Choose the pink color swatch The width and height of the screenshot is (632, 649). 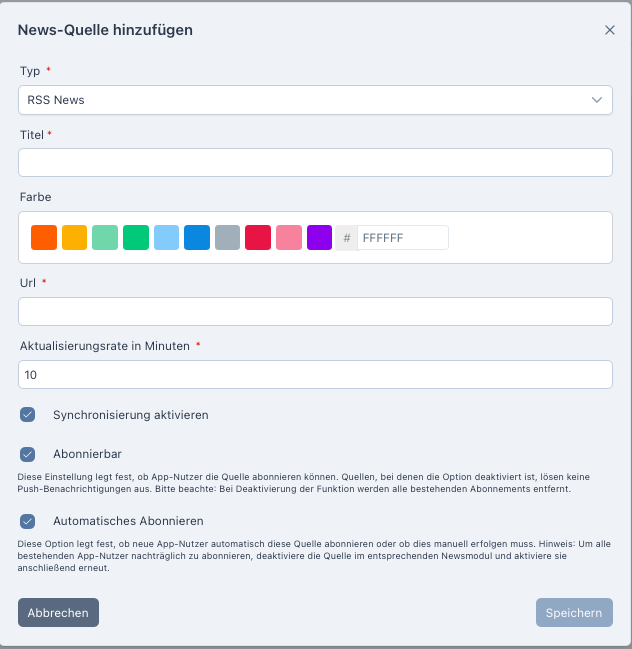(x=289, y=237)
